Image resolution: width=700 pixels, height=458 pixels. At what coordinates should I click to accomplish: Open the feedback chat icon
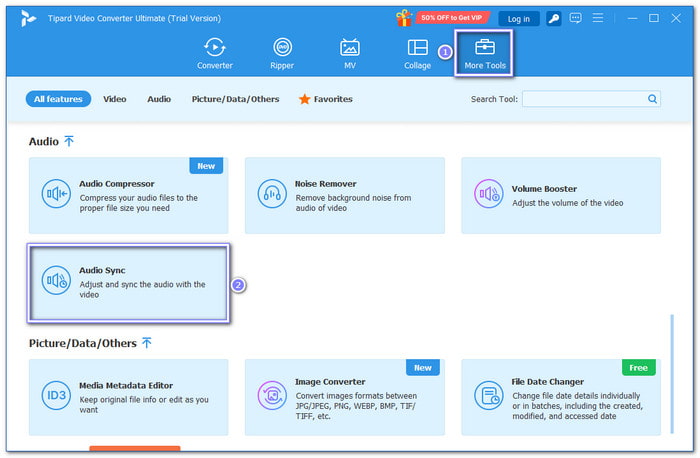pos(575,18)
